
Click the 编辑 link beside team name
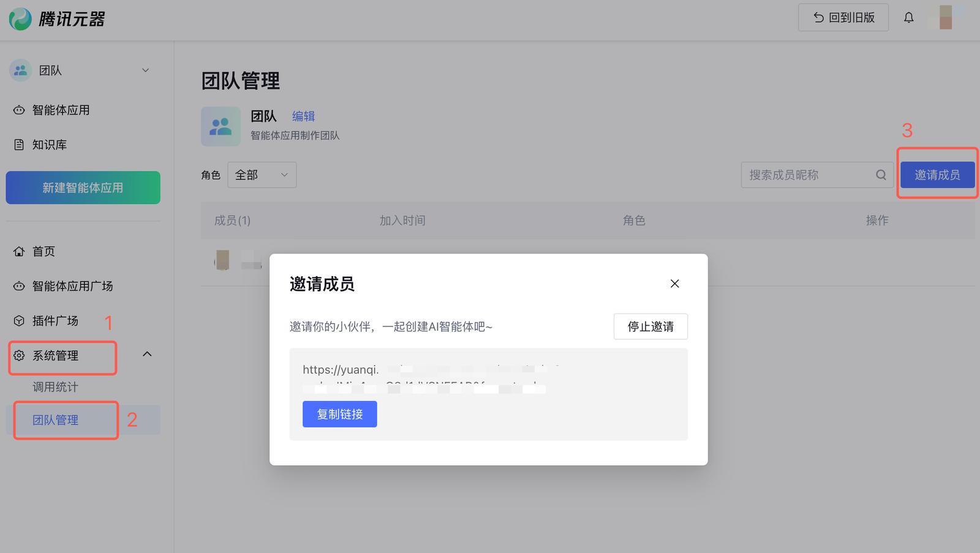click(x=303, y=116)
